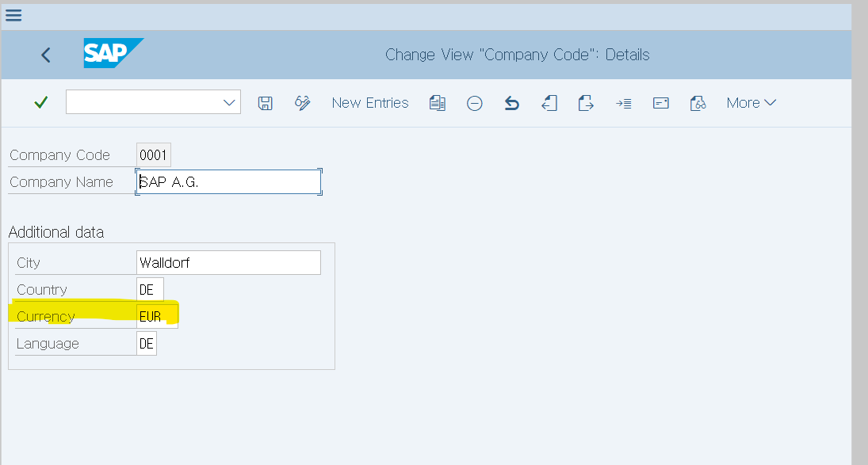Screen dimensions: 868x465
Task: Click the Change View title text
Action: click(x=518, y=55)
